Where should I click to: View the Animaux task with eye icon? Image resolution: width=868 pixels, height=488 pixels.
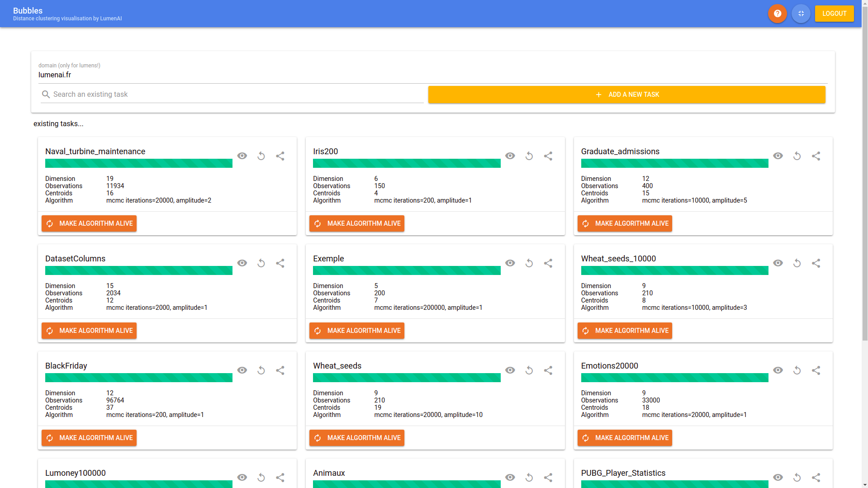(x=510, y=478)
